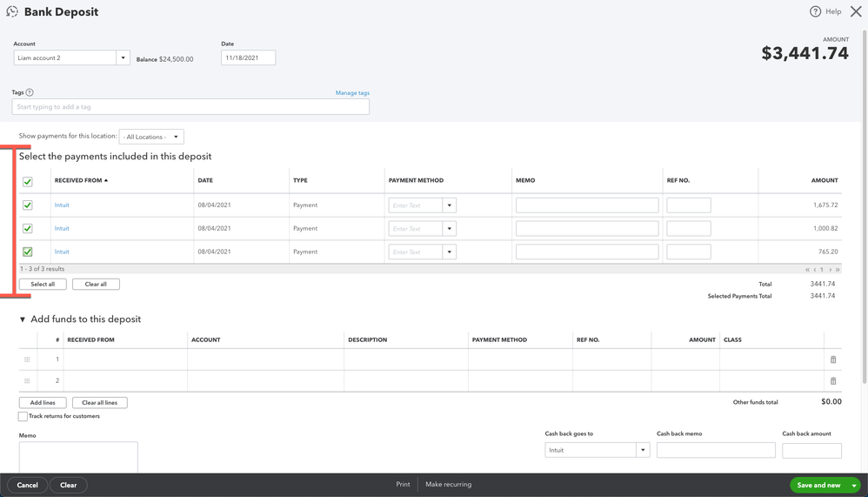Click Memo field in 1,000.82 row

click(x=587, y=228)
